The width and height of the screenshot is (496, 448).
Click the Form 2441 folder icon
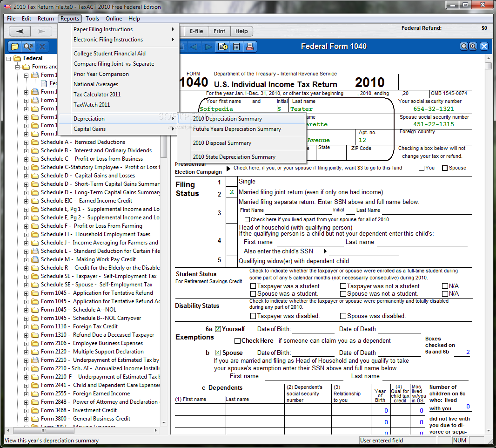[35, 385]
